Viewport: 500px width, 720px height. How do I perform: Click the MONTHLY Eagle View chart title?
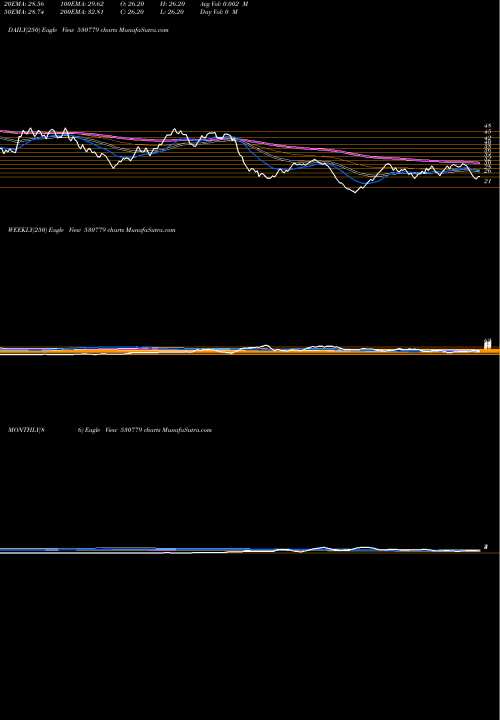pyautogui.click(x=110, y=430)
